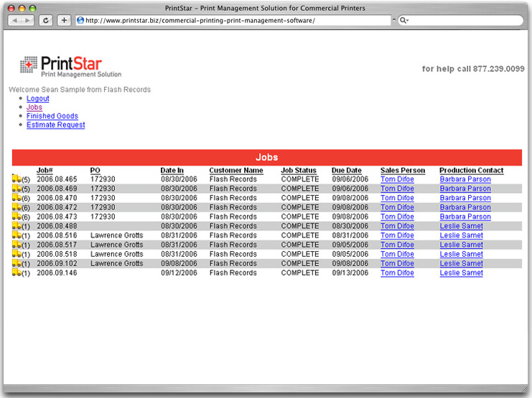Viewport: 532px width, 398px height.
Task: Sort by Job Status column header
Action: click(299, 170)
